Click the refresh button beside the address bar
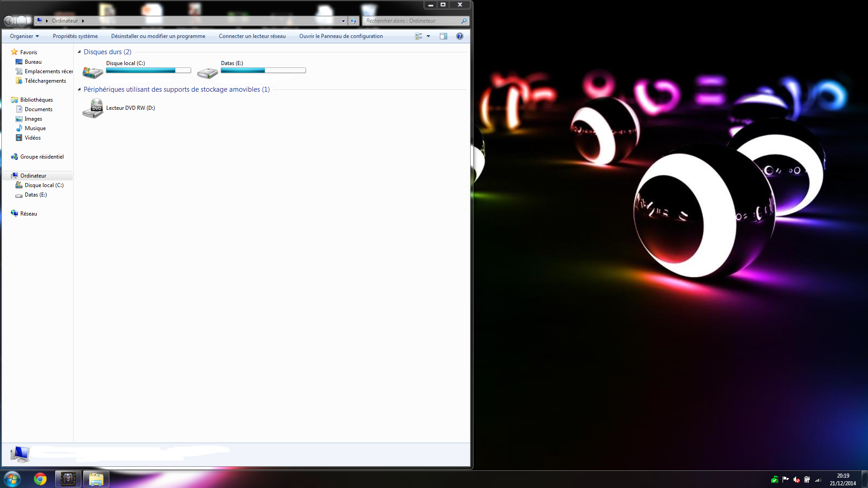The width and height of the screenshot is (868, 488). click(354, 21)
